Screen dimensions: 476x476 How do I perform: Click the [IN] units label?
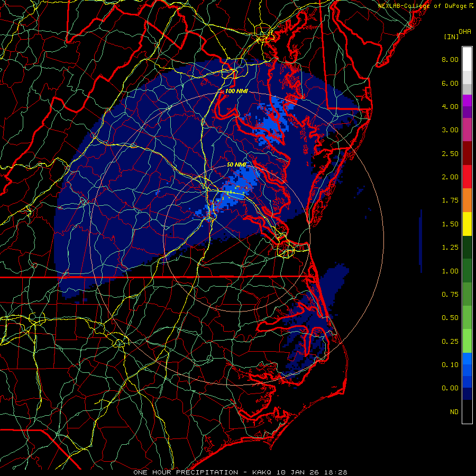pos(452,36)
